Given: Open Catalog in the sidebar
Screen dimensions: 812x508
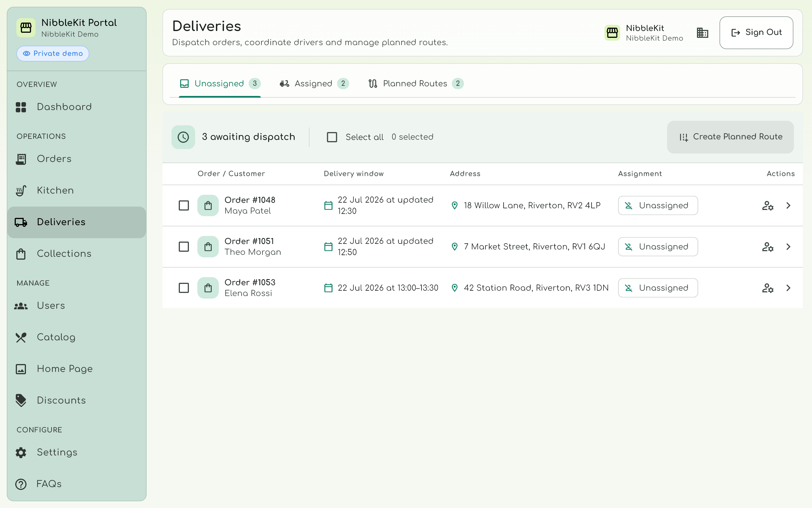Looking at the screenshot, I should tap(76, 337).
